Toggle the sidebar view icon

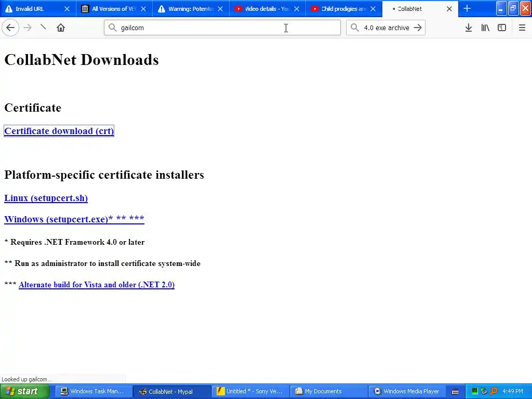[x=502, y=28]
